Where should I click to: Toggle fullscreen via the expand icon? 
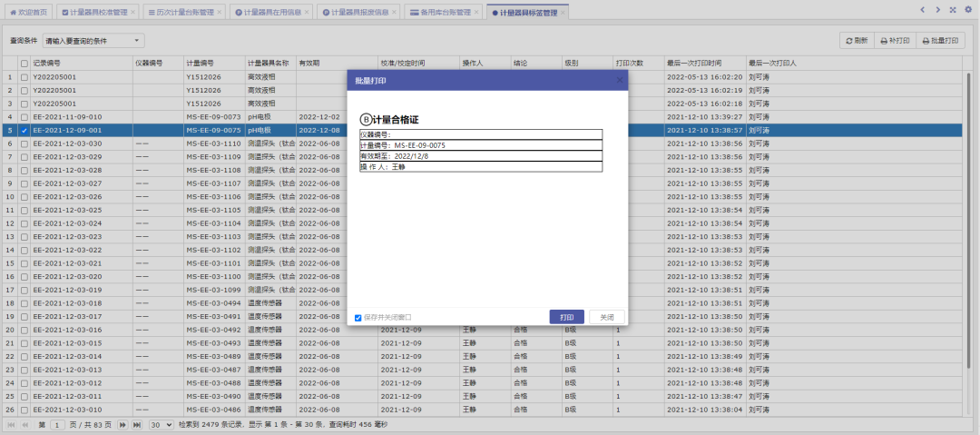pyautogui.click(x=953, y=9)
